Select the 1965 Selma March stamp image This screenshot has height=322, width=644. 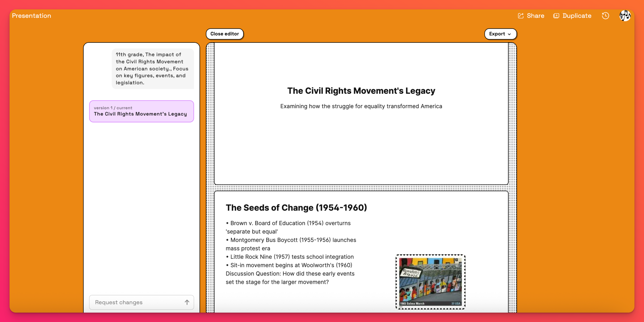[430, 282]
